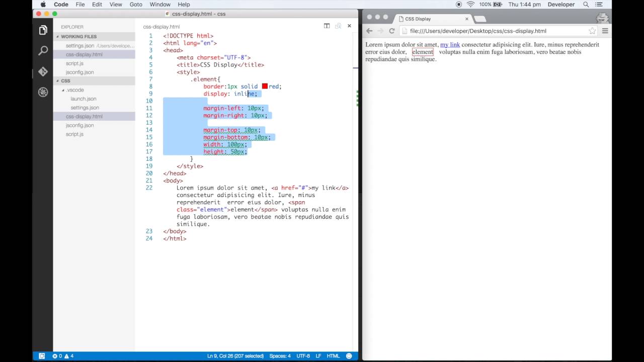Click the Chrome forward arrow
Screen dimensions: 644x362
click(x=380, y=31)
